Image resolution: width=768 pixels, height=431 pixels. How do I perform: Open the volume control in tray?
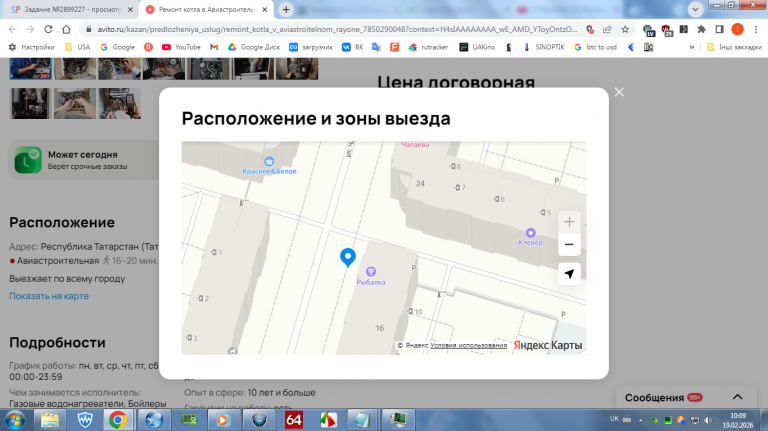[708, 420]
